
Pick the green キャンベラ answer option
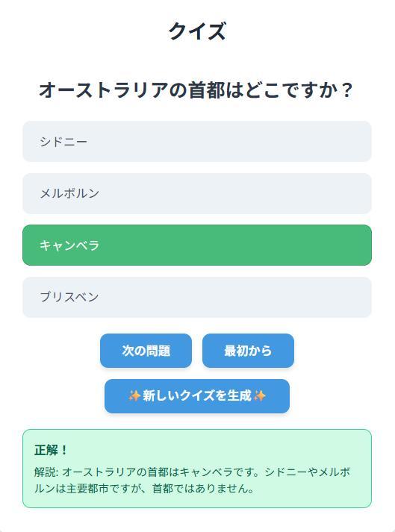(x=197, y=245)
